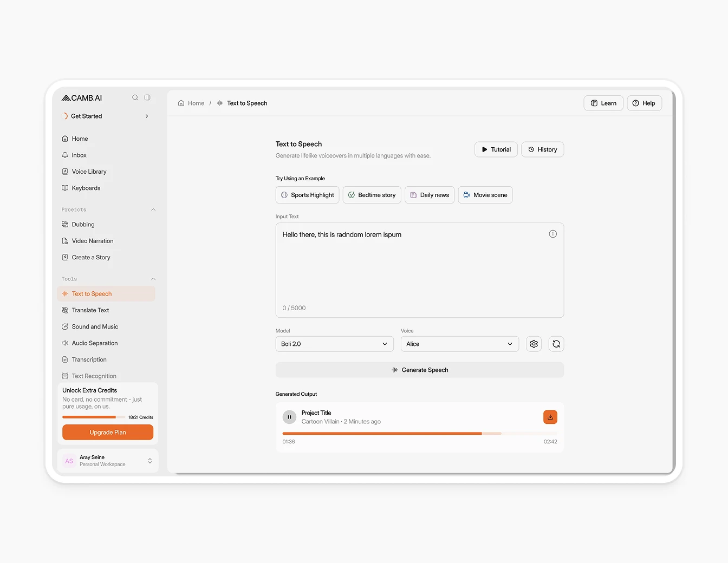The width and height of the screenshot is (728, 563).
Task: Open the Voice Library
Action: (89, 171)
